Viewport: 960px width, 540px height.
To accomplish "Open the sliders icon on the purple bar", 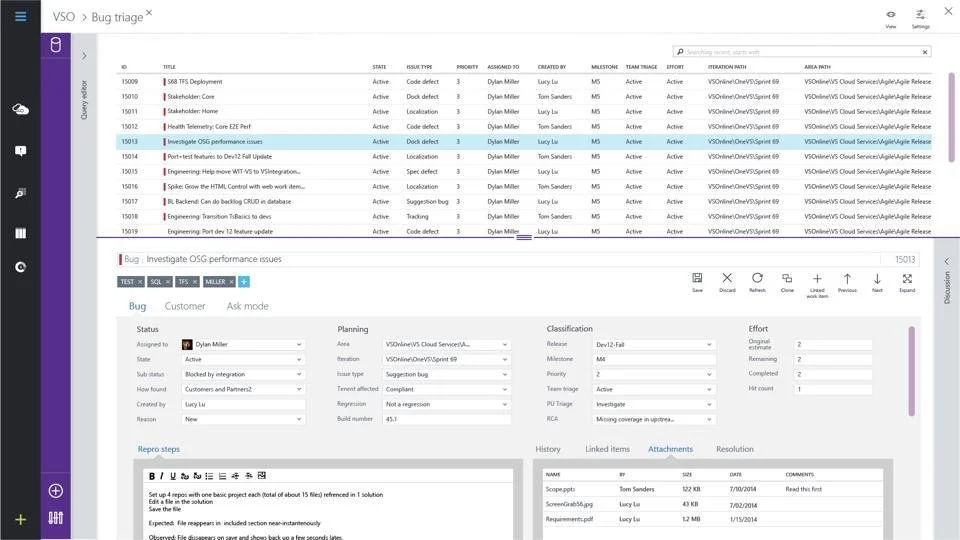I will pos(56,518).
